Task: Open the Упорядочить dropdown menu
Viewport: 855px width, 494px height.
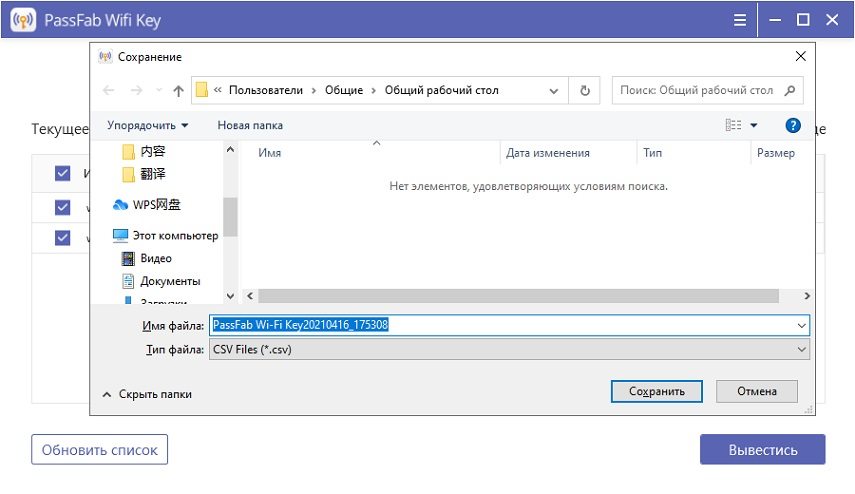Action: click(148, 125)
